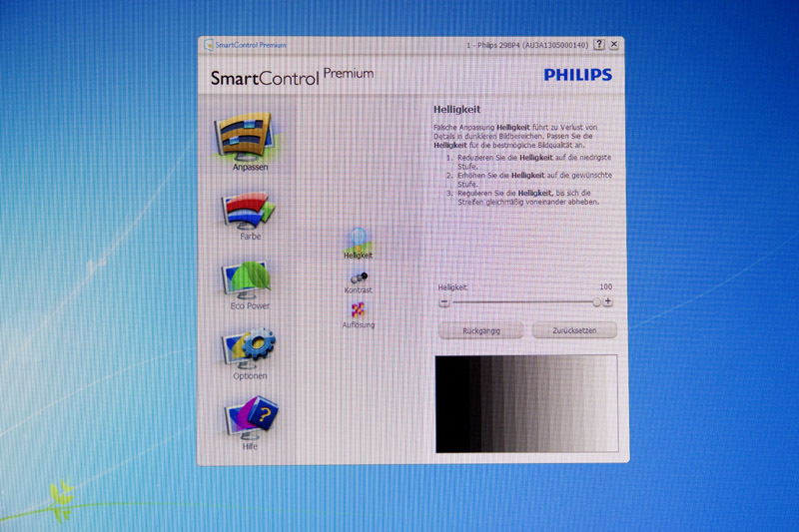Click the Helligkeit heading text

click(x=457, y=110)
